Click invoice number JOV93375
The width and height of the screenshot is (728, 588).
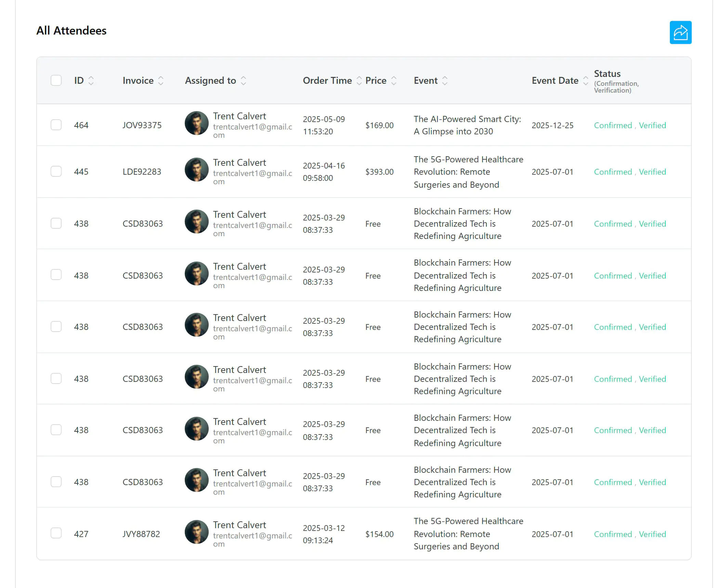pyautogui.click(x=142, y=125)
